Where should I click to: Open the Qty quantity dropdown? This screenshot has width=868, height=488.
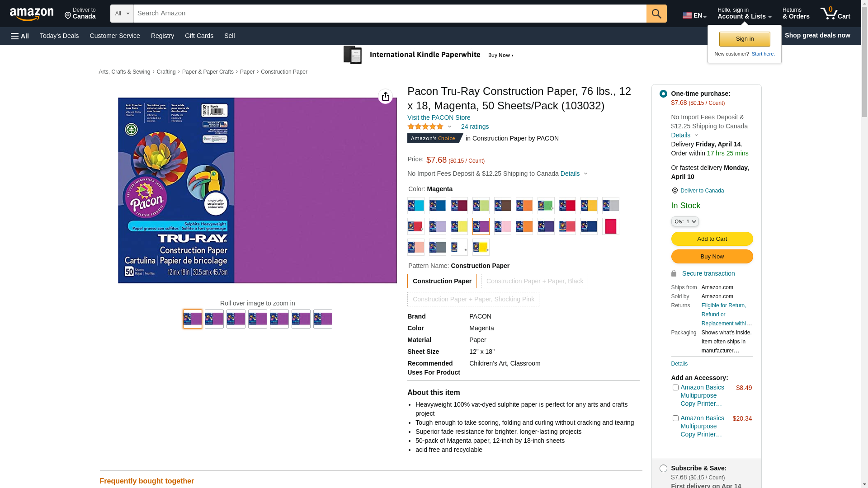tap(684, 221)
